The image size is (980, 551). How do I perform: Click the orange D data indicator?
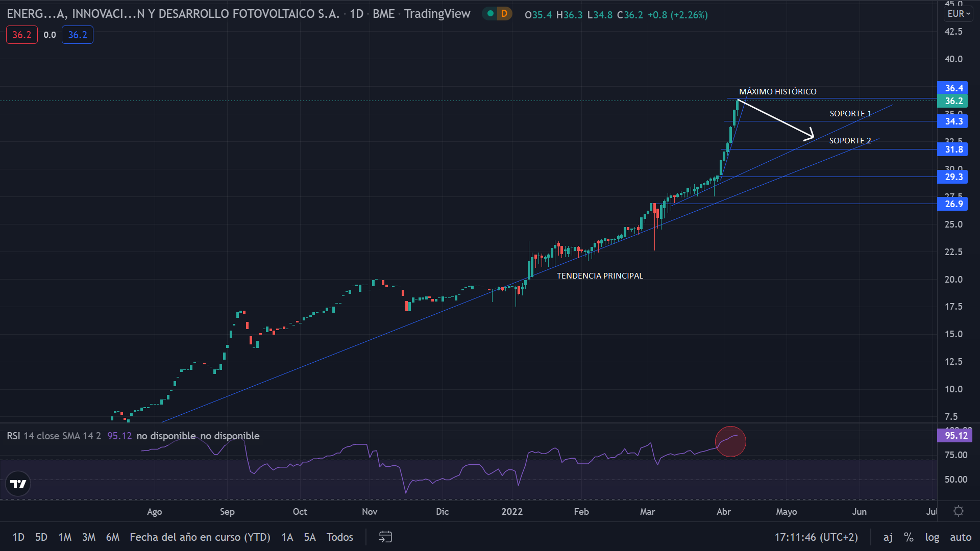(x=504, y=14)
